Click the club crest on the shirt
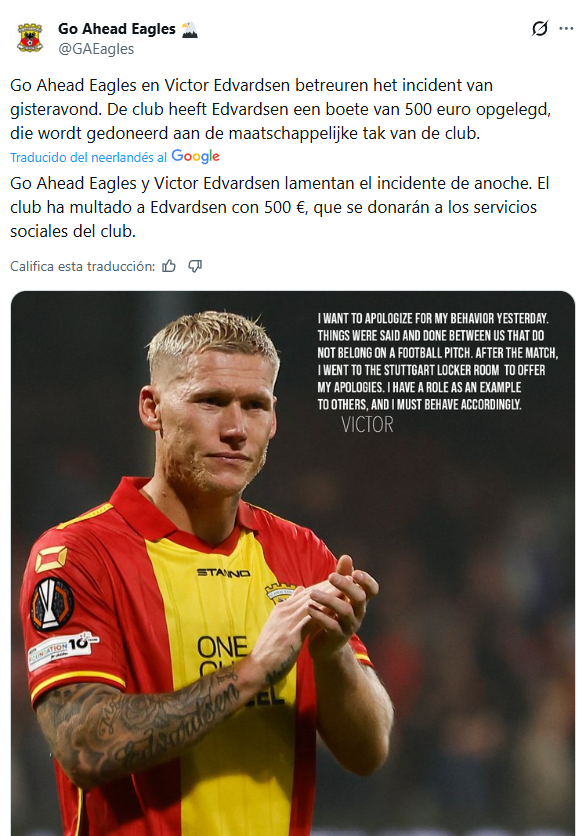580x836 pixels. coord(280,593)
